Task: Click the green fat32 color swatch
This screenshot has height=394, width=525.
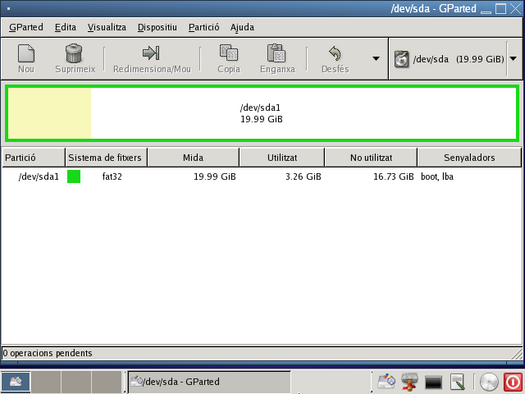Action: point(74,176)
